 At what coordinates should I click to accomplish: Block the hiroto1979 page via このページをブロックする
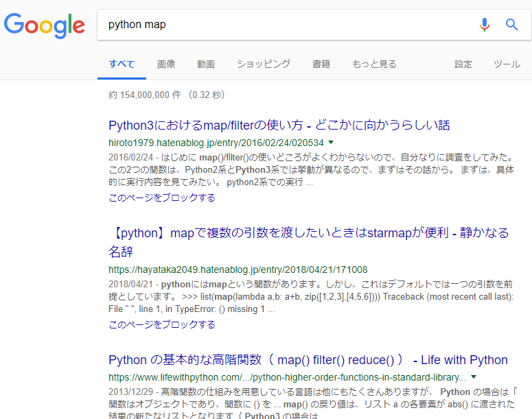click(x=162, y=197)
